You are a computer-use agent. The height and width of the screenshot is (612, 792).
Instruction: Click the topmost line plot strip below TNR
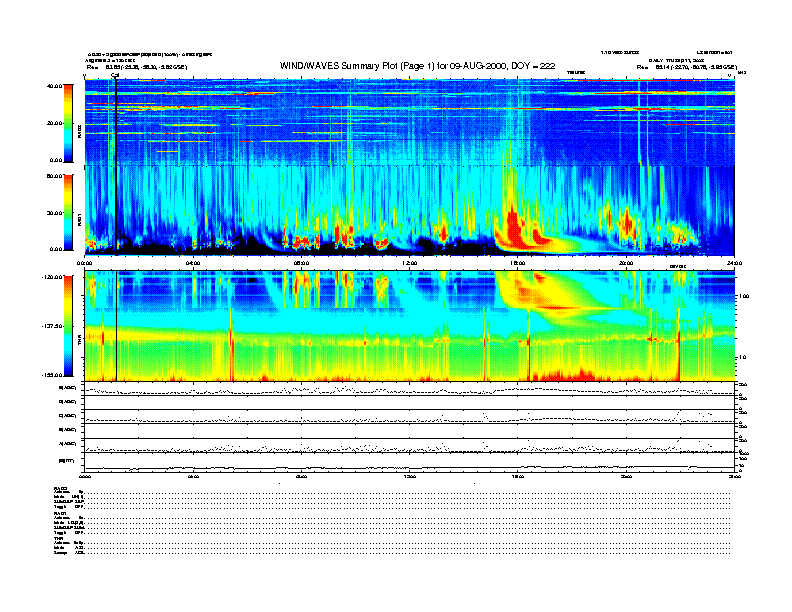(409, 388)
